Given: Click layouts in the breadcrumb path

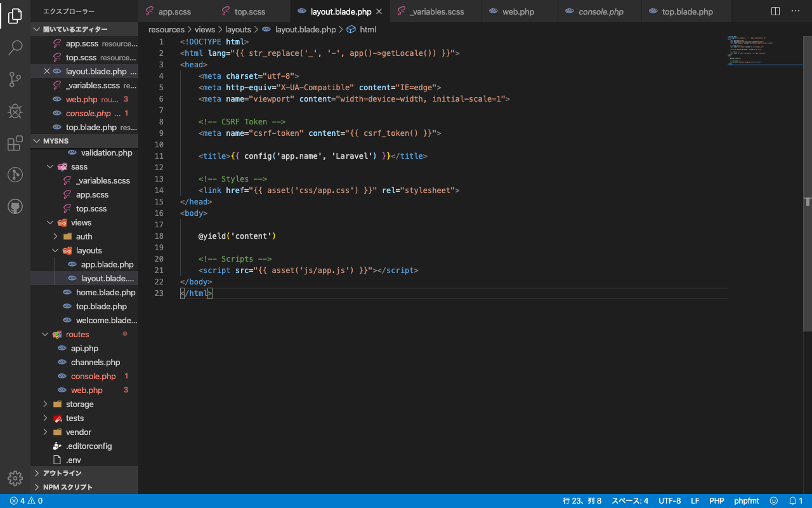Looking at the screenshot, I should pos(239,30).
